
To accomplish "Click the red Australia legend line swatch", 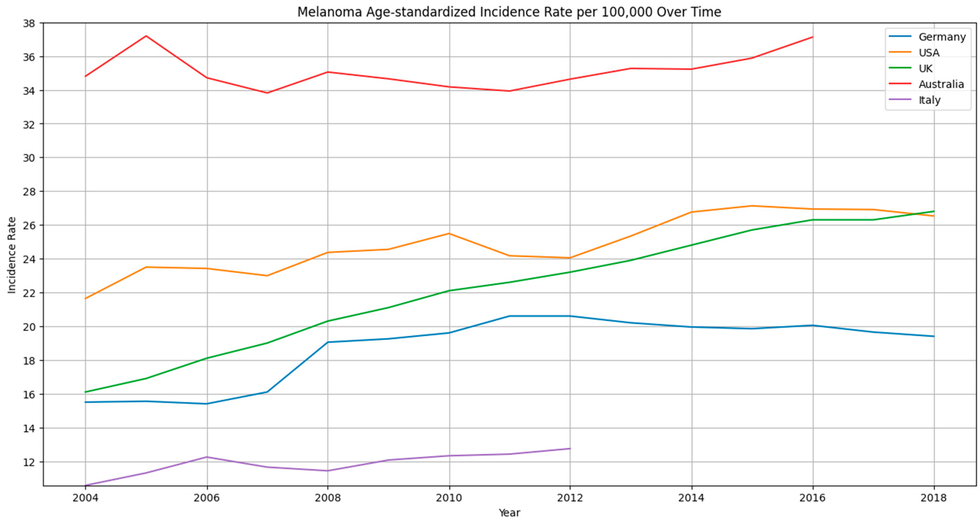I will point(900,84).
